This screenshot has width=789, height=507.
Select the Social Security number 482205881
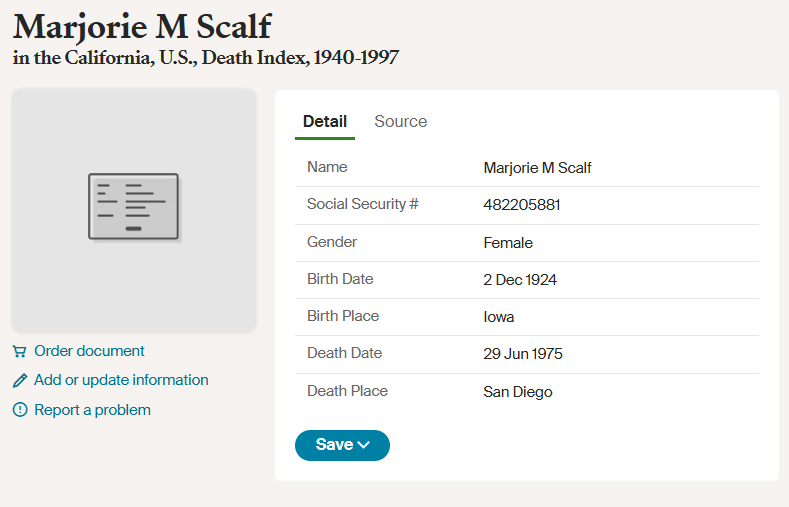click(x=522, y=205)
